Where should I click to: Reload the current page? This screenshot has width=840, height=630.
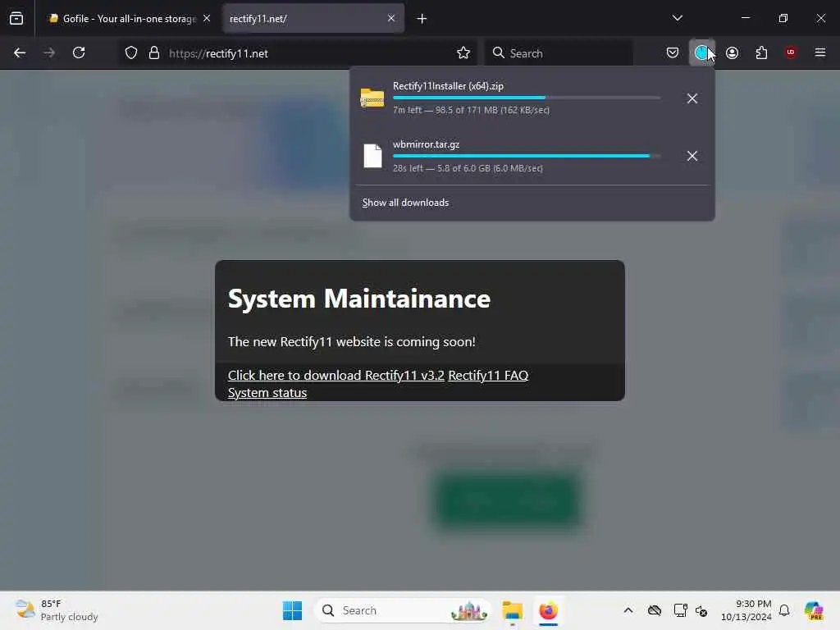(79, 52)
